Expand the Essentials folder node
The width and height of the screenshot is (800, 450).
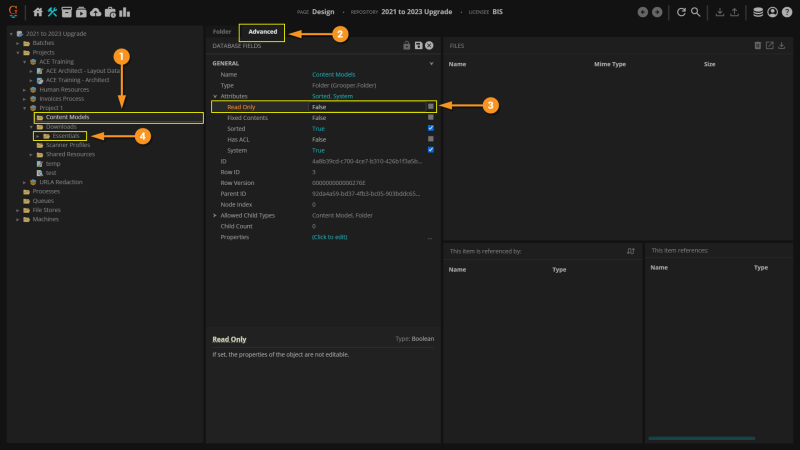pos(37,136)
